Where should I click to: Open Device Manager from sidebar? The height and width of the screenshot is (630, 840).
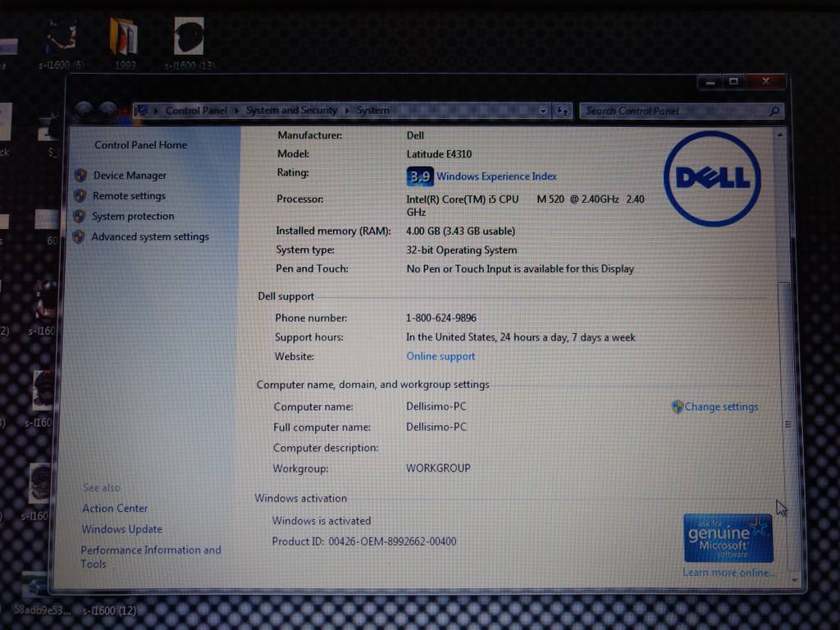coord(130,176)
